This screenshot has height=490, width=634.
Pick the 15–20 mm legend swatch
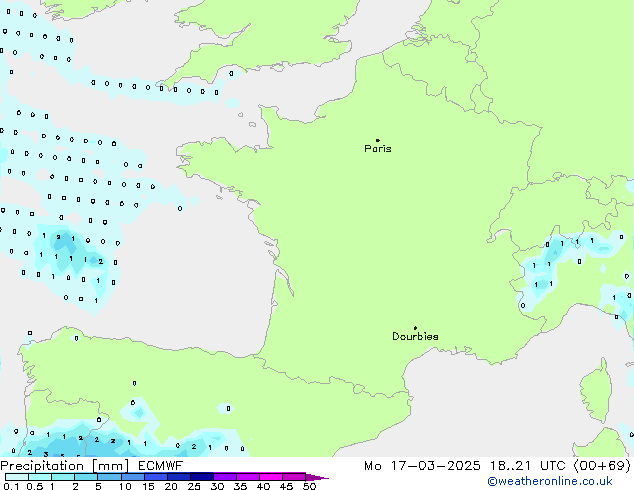155,477
